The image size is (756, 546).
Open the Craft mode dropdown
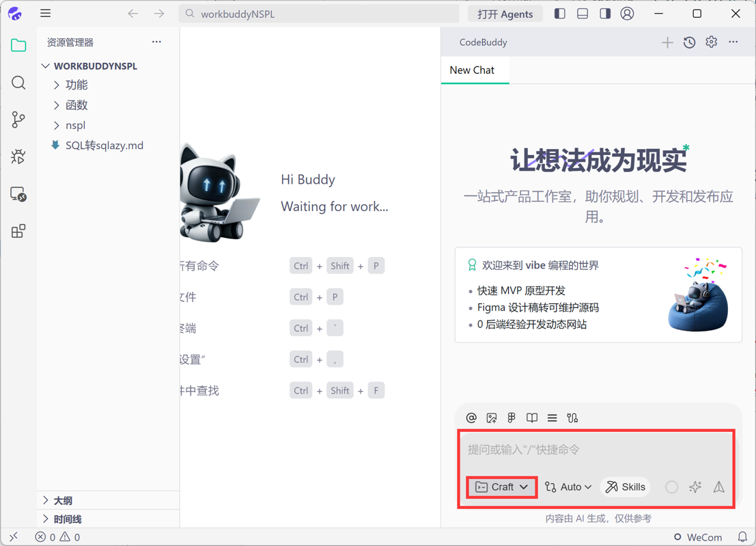tap(501, 487)
